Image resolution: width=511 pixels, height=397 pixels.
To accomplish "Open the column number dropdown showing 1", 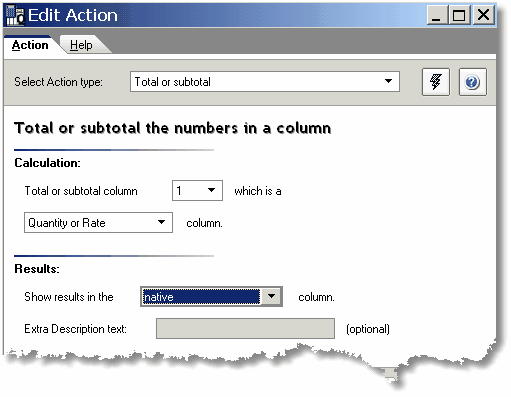I will pyautogui.click(x=197, y=191).
